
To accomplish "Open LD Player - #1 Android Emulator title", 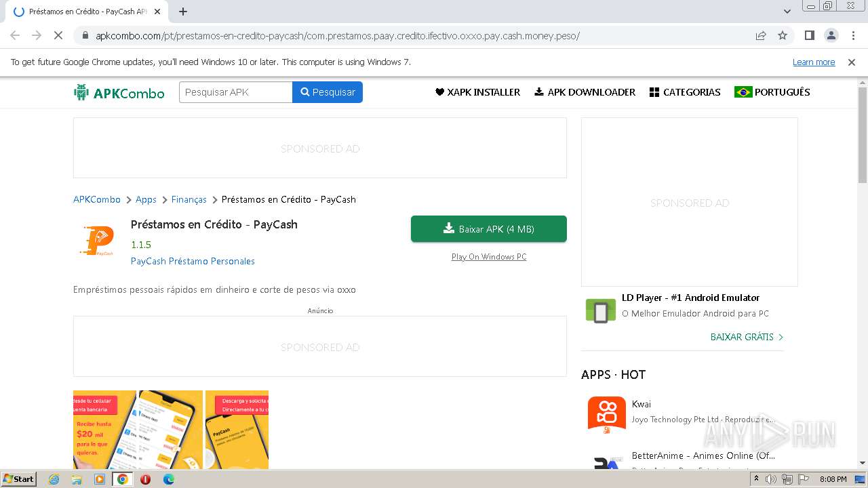I will (x=690, y=298).
